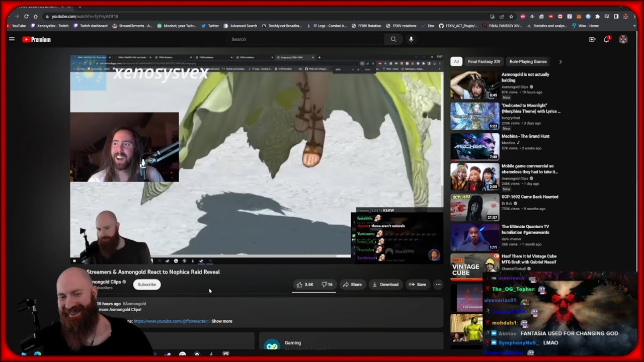The image size is (644, 362).
Task: Play the video in the main player
Action: click(257, 159)
